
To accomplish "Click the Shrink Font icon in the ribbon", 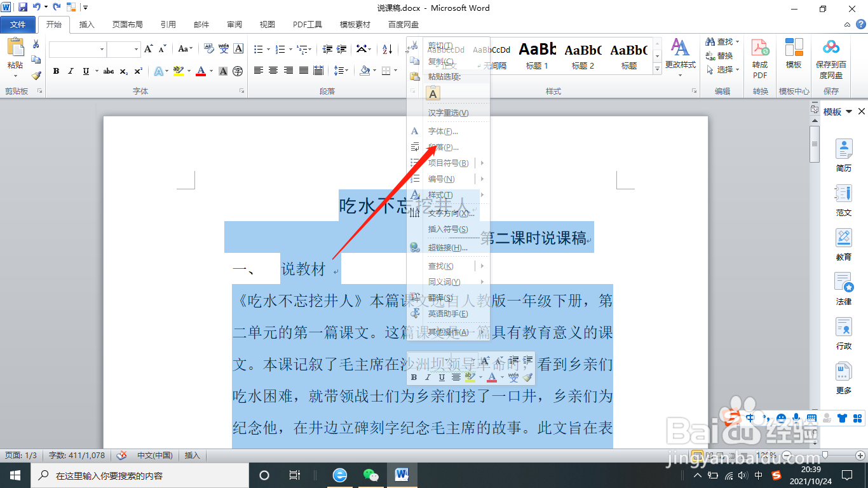I will (x=163, y=49).
